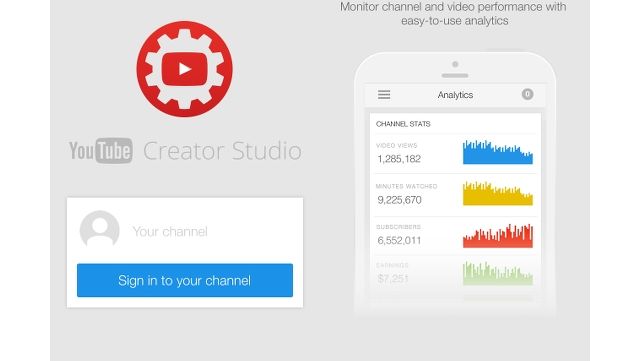Open the blue Video Views chart
This screenshot has width=640, height=361.
pyautogui.click(x=498, y=152)
